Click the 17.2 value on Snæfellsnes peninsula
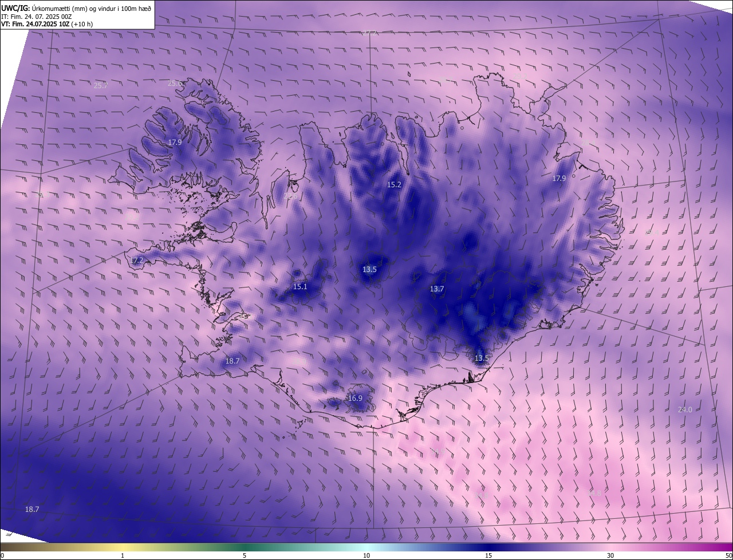 coord(137,260)
